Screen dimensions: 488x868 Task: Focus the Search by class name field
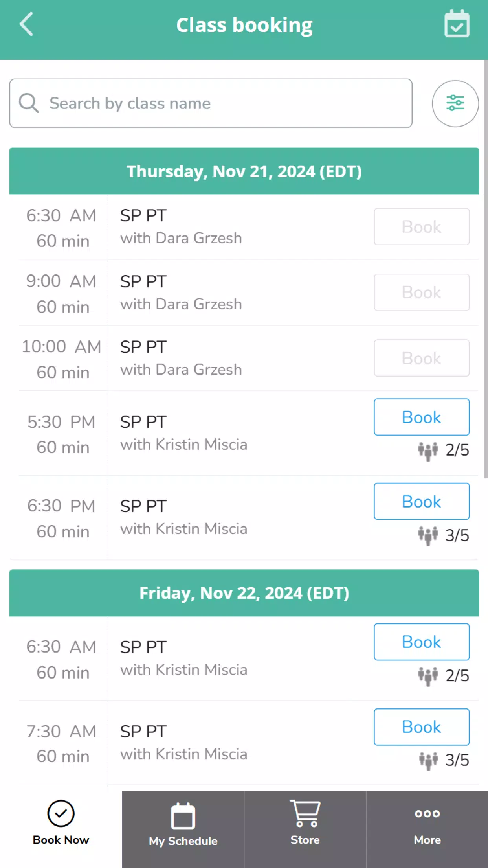click(x=211, y=103)
